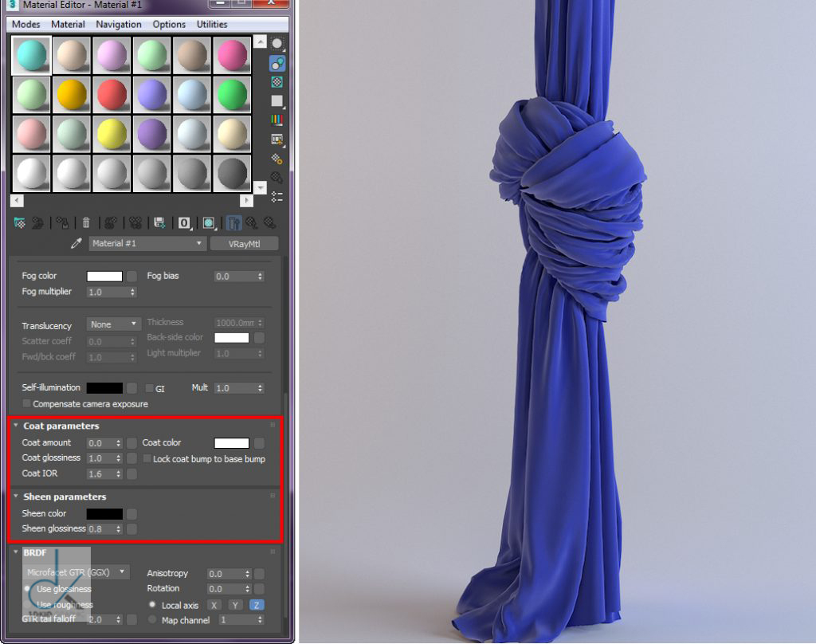Select the Map channel radio button
816x644 pixels.
[x=152, y=619]
